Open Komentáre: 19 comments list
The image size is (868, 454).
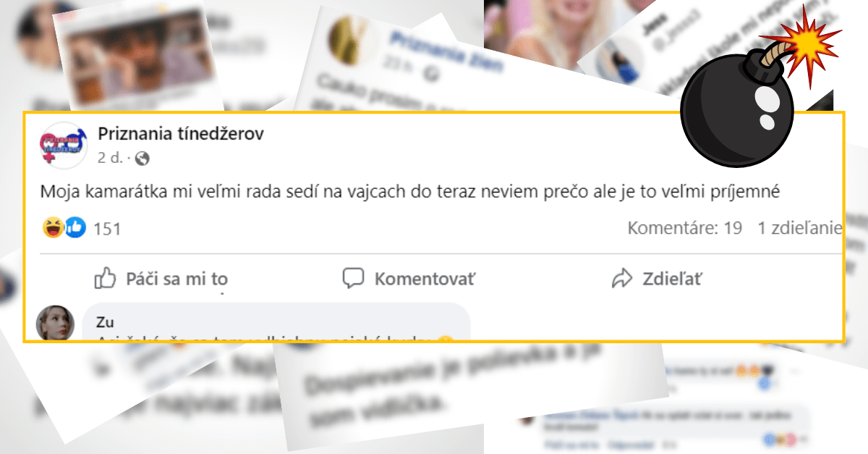(684, 228)
